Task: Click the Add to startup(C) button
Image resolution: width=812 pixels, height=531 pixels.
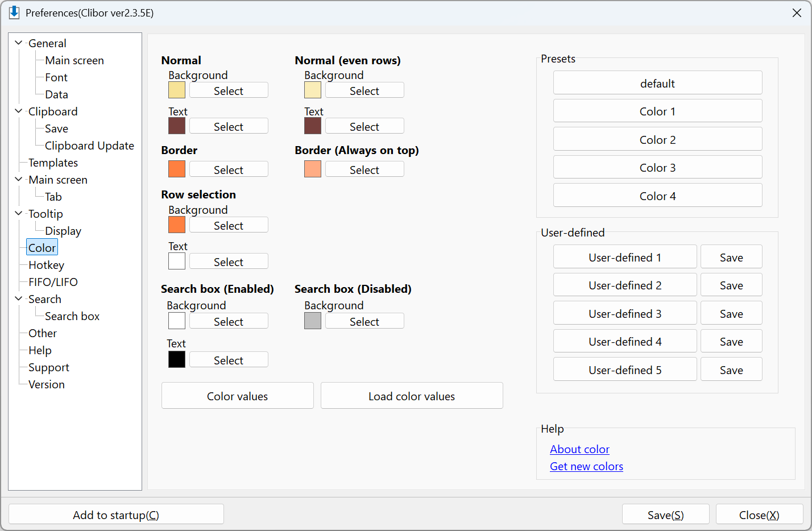Action: pos(116,515)
